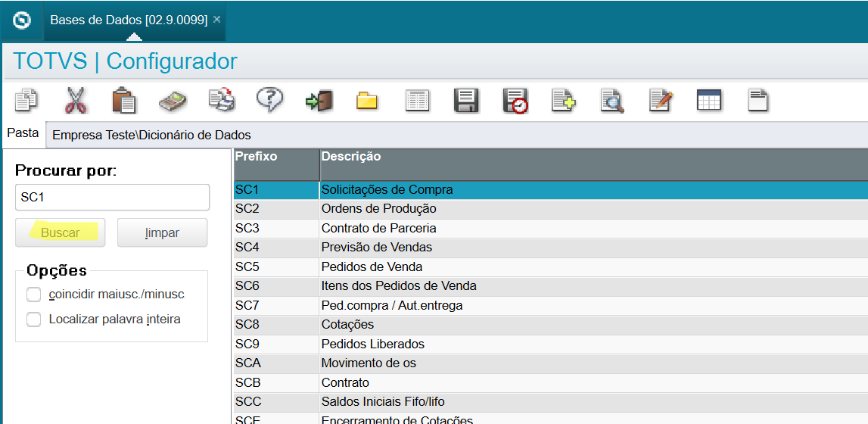Click the limpar button
Image resolution: width=868 pixels, height=424 pixels.
pos(162,232)
